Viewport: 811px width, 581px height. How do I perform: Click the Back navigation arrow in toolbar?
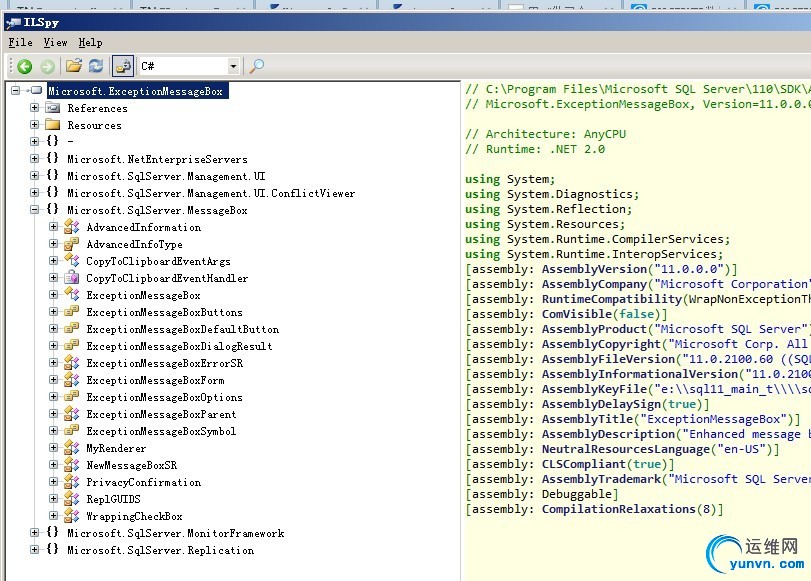click(x=24, y=67)
